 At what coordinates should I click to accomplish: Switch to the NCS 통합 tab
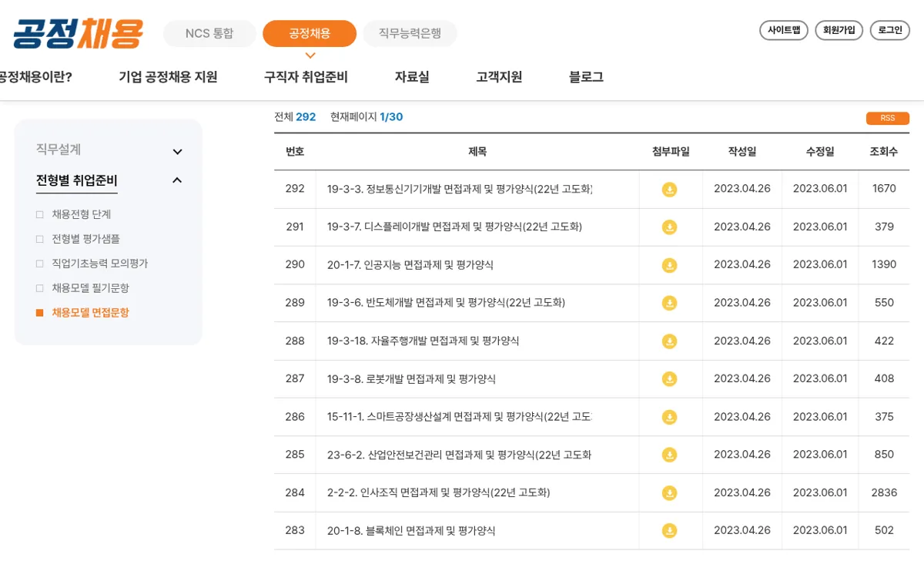pyautogui.click(x=209, y=33)
